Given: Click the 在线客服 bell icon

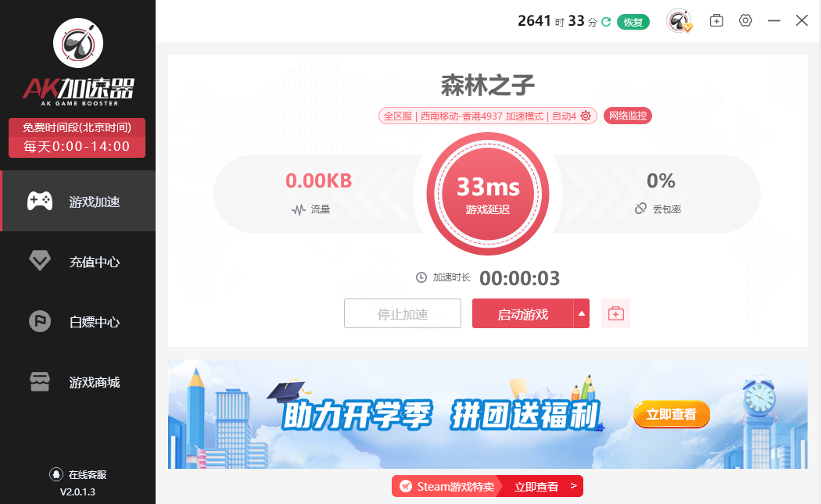Looking at the screenshot, I should pyautogui.click(x=56, y=474).
